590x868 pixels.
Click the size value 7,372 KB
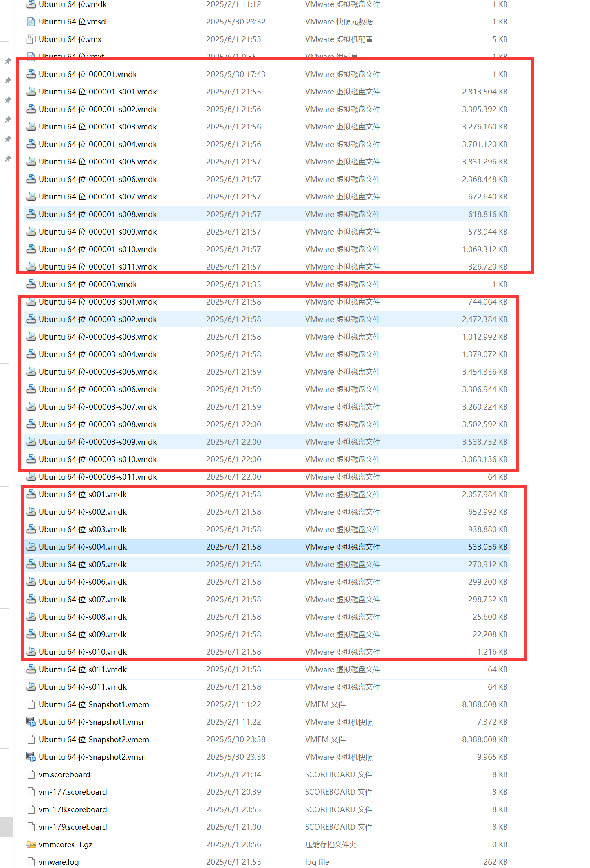pyautogui.click(x=492, y=722)
